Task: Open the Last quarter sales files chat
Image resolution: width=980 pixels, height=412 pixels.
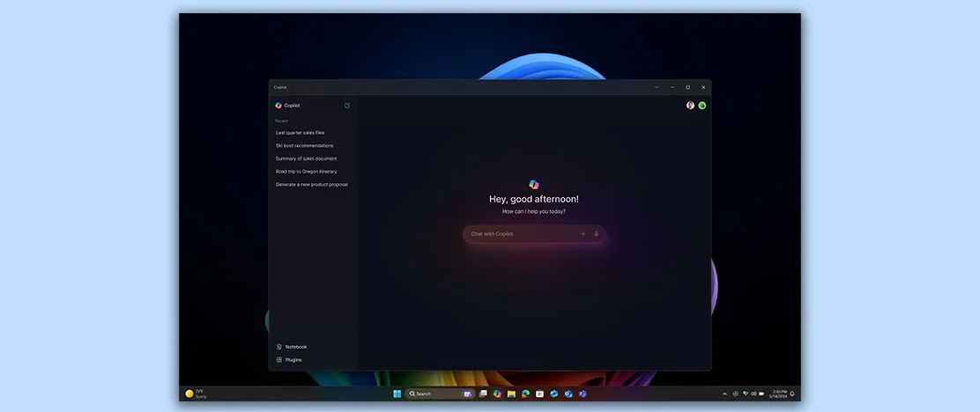Action: tap(300, 132)
